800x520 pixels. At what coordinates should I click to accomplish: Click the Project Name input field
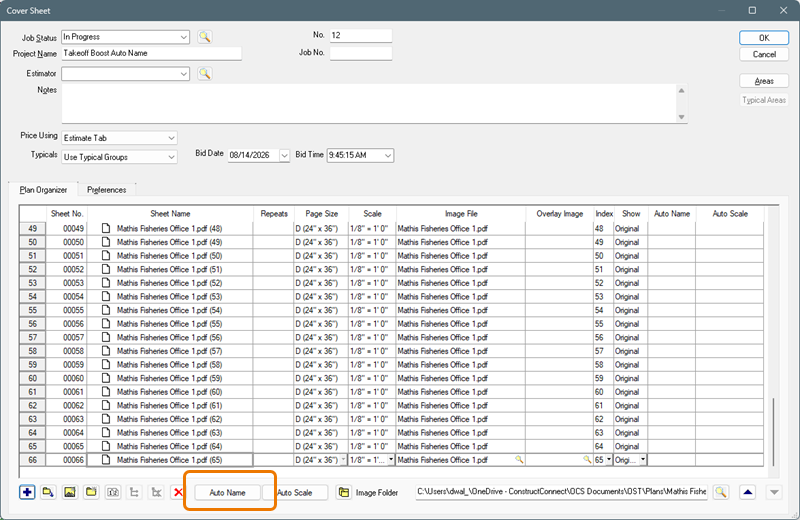(152, 54)
